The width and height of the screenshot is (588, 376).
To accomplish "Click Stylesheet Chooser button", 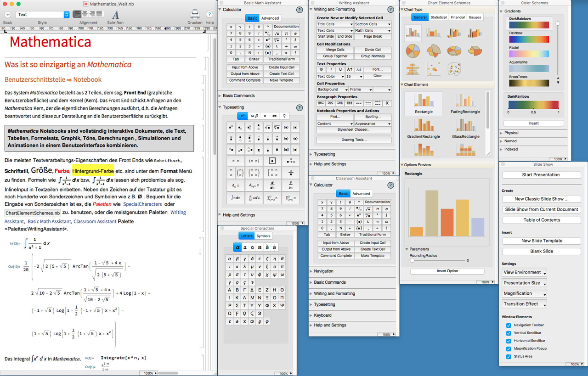I will 354,130.
